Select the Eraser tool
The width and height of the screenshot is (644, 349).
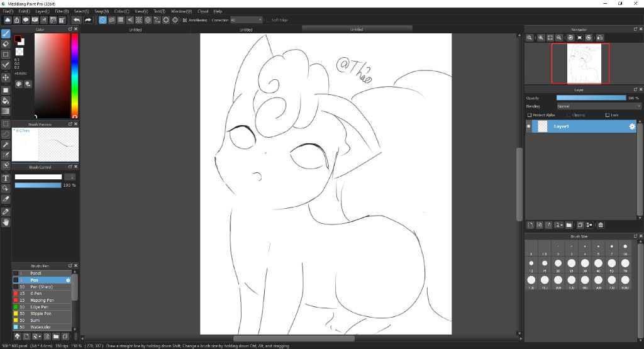[x=6, y=44]
